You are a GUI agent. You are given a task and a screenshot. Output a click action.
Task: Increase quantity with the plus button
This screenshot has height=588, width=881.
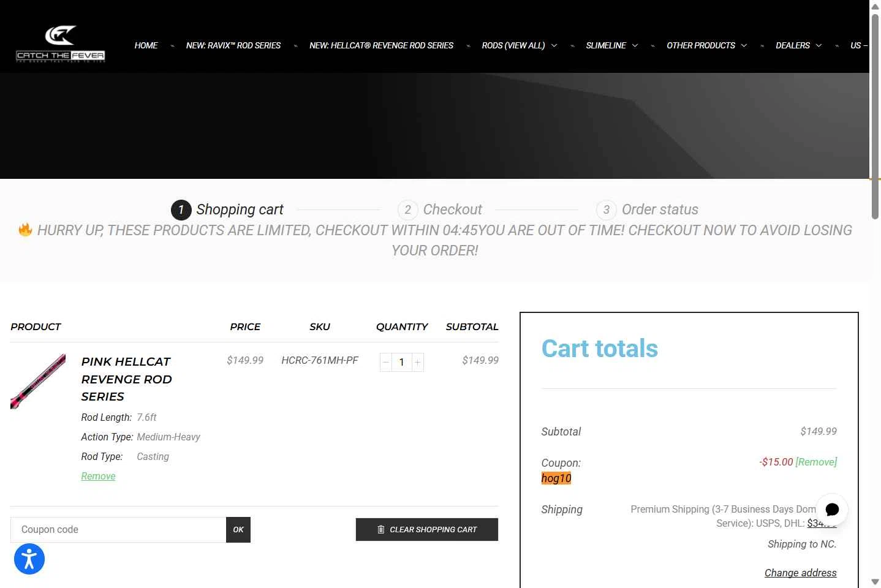[418, 362]
